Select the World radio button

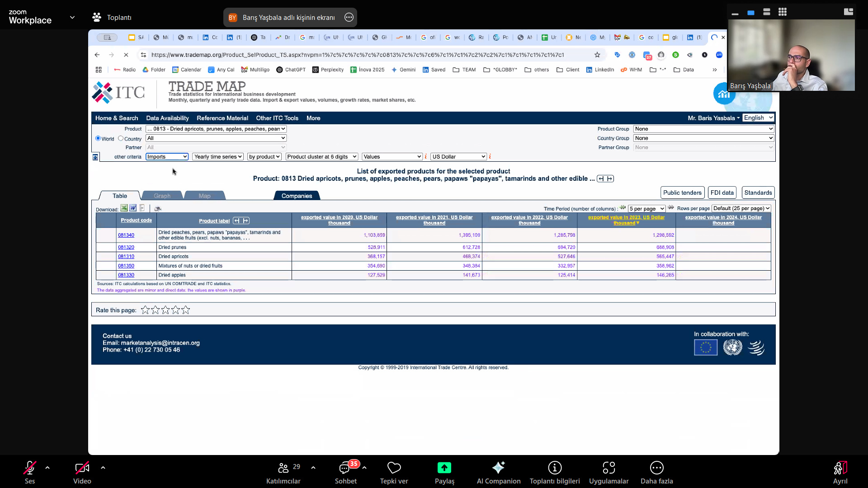98,138
